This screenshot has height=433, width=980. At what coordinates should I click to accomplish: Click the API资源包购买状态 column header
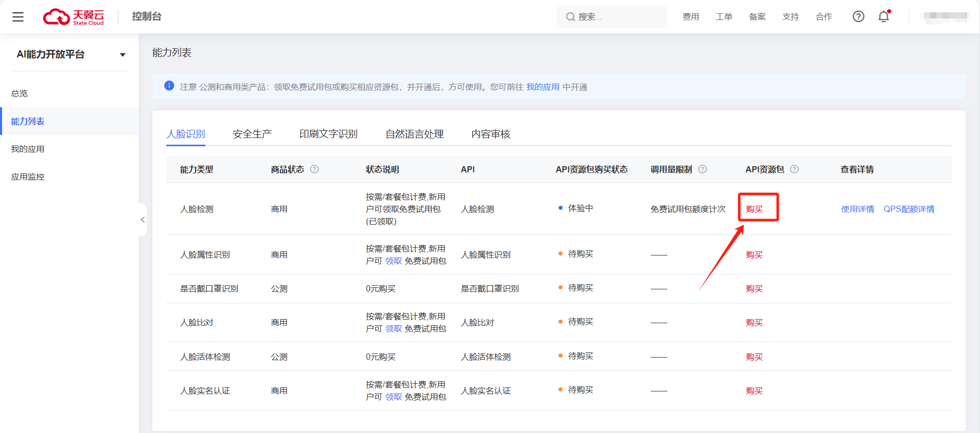click(x=591, y=169)
